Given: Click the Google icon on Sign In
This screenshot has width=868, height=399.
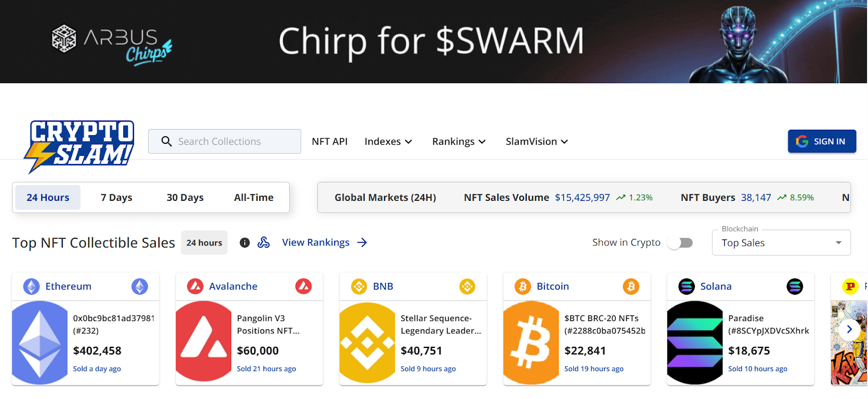Looking at the screenshot, I should pyautogui.click(x=802, y=141).
